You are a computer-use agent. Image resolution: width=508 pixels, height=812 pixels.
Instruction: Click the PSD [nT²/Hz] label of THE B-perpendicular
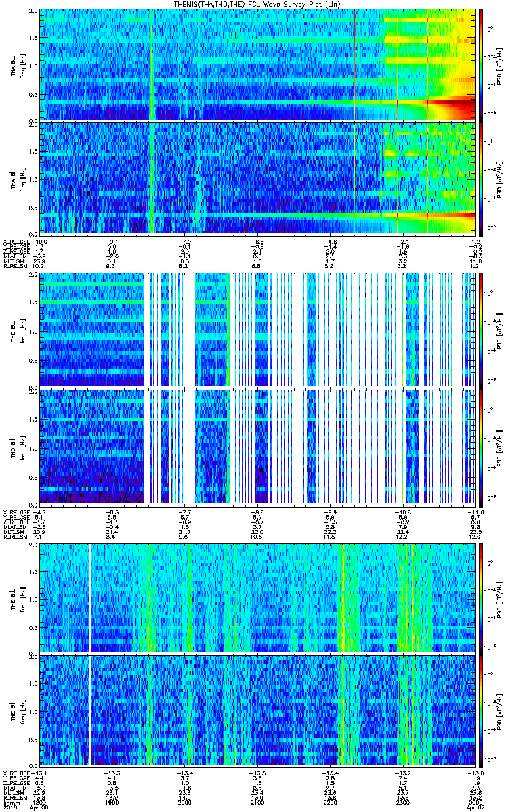point(501,598)
